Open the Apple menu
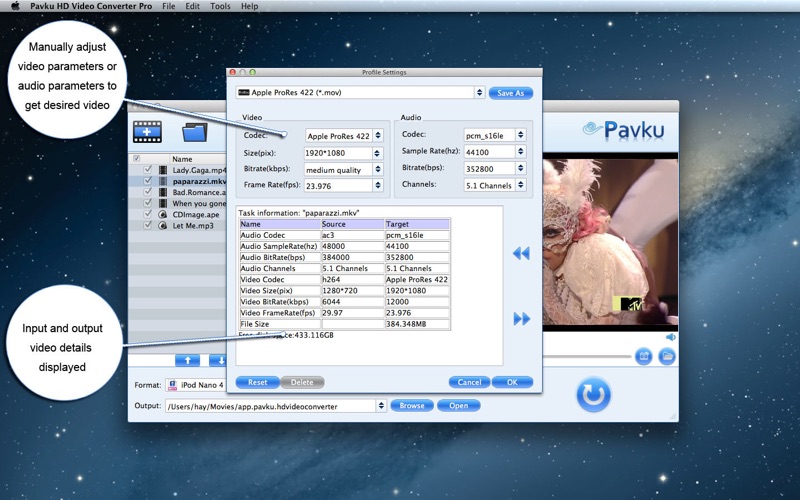800x500 pixels. pyautogui.click(x=15, y=6)
